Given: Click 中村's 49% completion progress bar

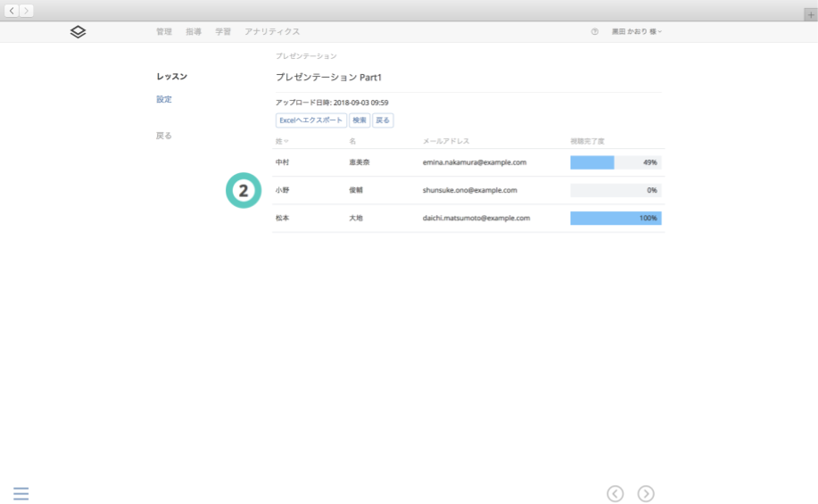Looking at the screenshot, I should pos(616,162).
